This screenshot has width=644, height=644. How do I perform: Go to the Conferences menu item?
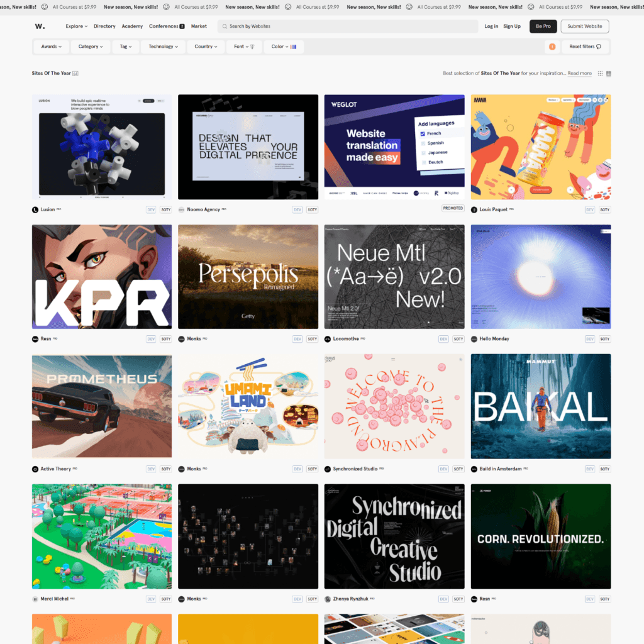pos(166,26)
